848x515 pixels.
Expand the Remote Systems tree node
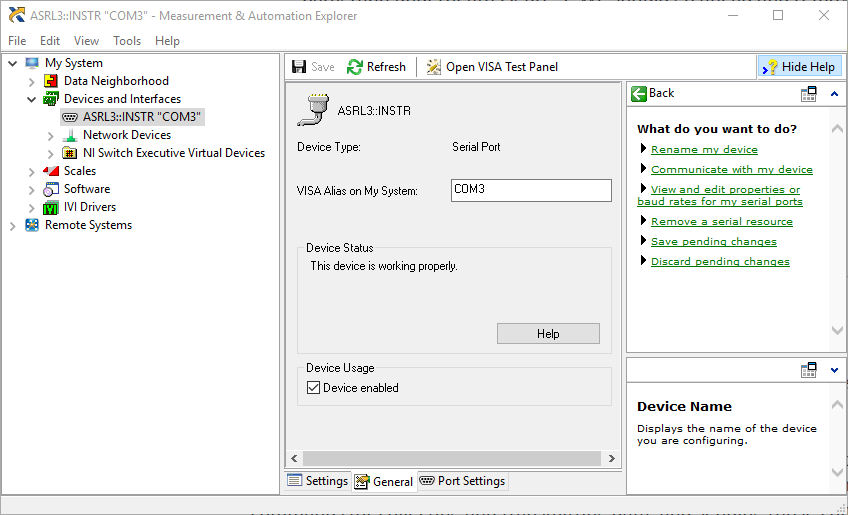(x=13, y=225)
